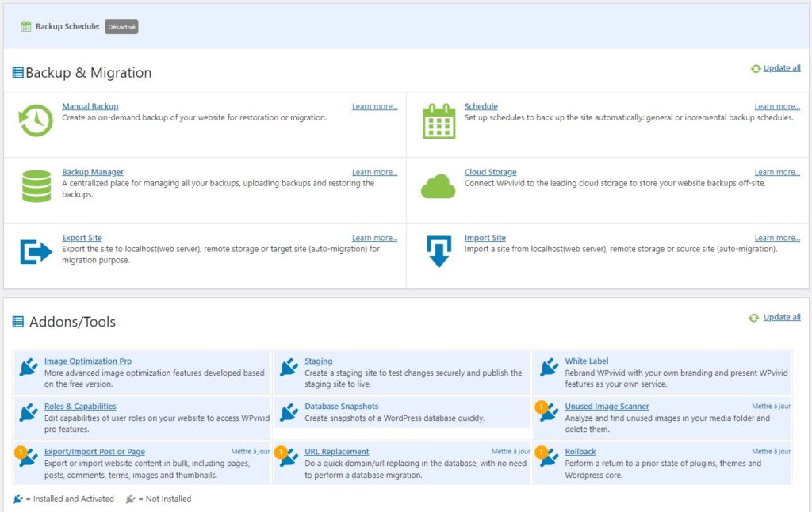Click the Désactivé backup schedule badge

click(x=121, y=26)
